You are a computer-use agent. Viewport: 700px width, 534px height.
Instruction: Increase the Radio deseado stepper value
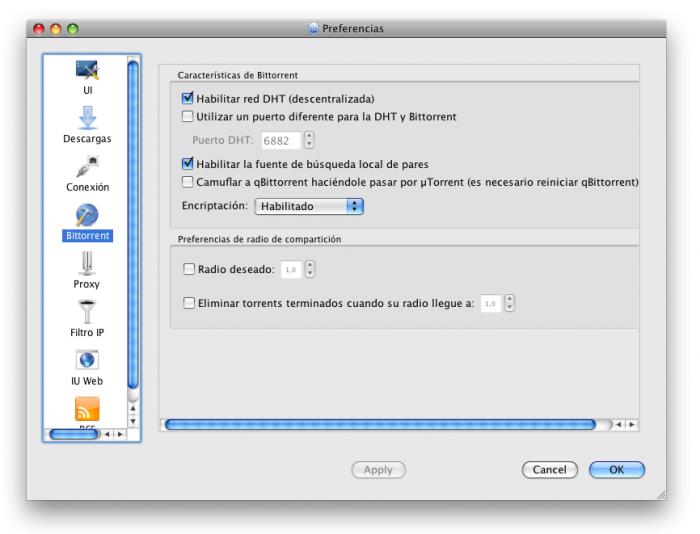point(310,265)
